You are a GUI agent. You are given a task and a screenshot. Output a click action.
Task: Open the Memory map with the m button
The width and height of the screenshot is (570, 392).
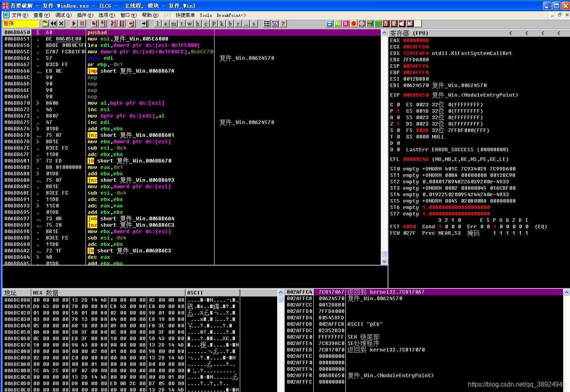(174, 24)
